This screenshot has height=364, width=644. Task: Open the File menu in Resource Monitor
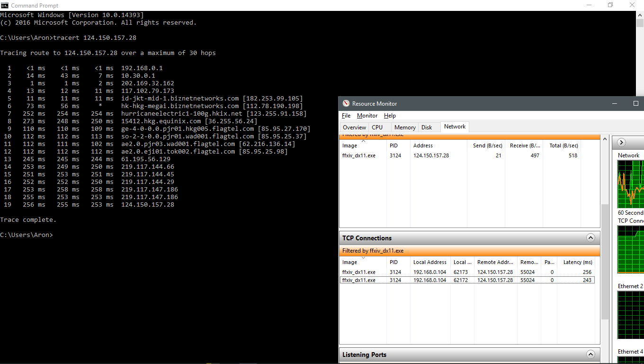point(346,116)
